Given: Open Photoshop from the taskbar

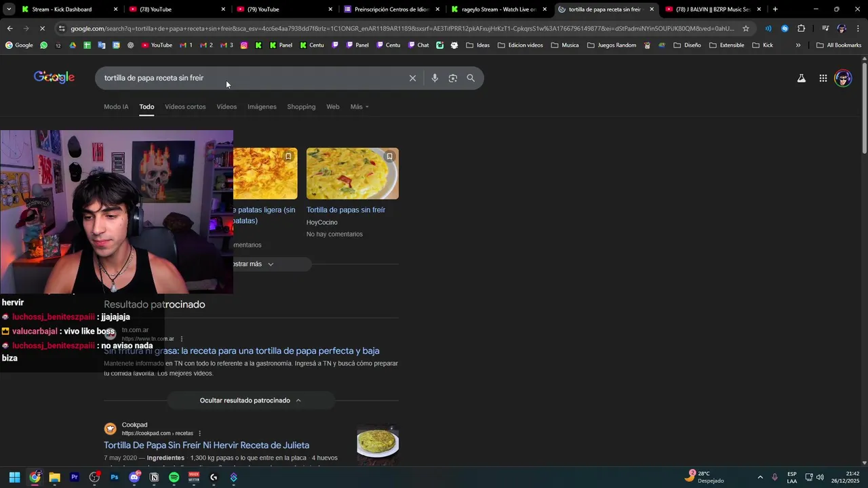Looking at the screenshot, I should tap(115, 477).
